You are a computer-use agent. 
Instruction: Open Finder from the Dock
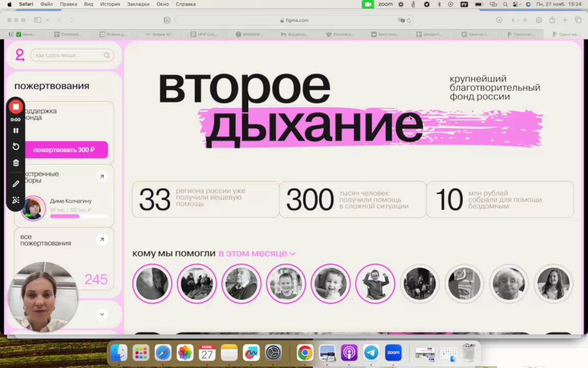(119, 353)
